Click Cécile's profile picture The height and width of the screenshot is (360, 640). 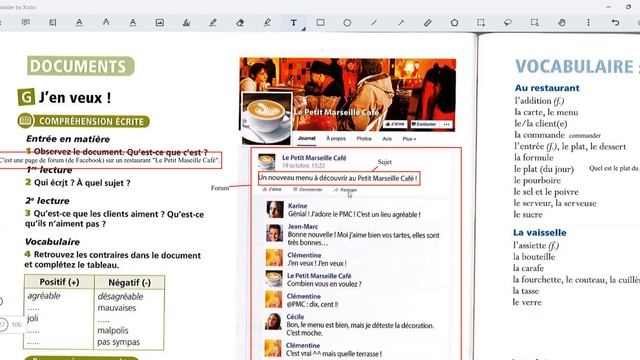coord(273,321)
